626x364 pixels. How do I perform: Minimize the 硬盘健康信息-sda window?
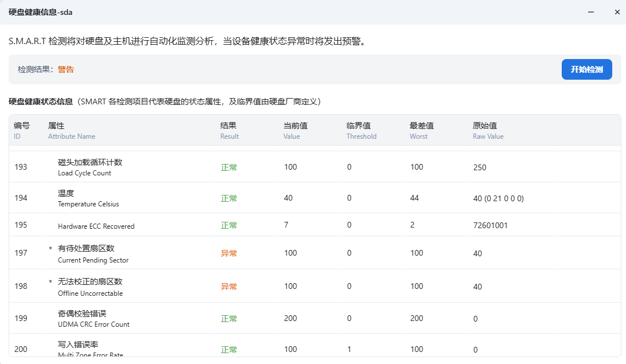click(x=591, y=13)
